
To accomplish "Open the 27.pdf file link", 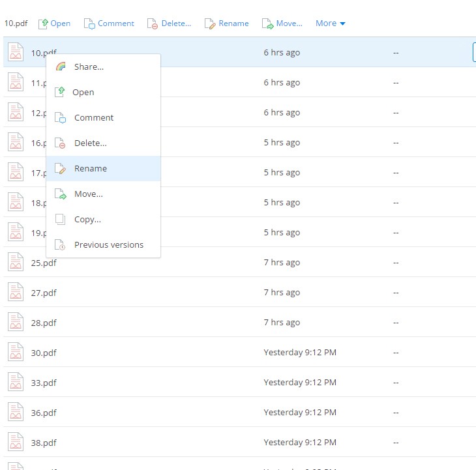I will (x=44, y=293).
